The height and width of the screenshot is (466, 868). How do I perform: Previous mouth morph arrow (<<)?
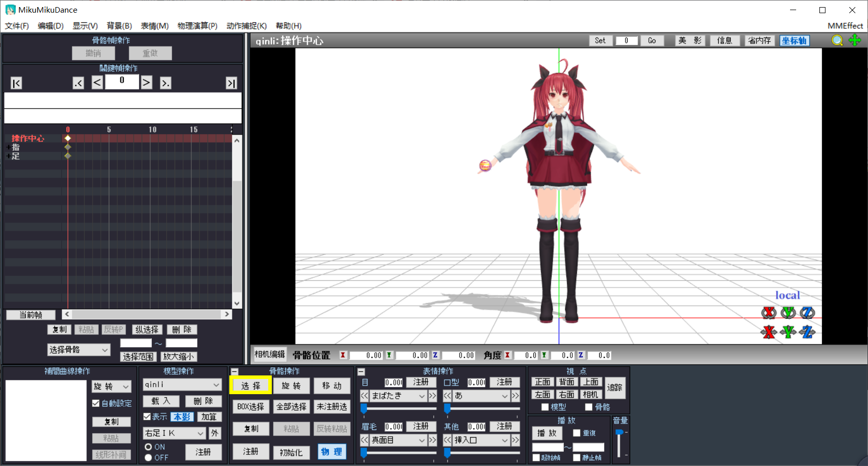(x=447, y=396)
